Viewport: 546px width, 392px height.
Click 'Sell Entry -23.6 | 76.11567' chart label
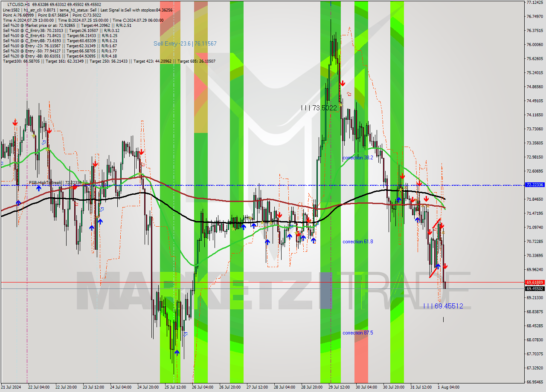click(185, 43)
